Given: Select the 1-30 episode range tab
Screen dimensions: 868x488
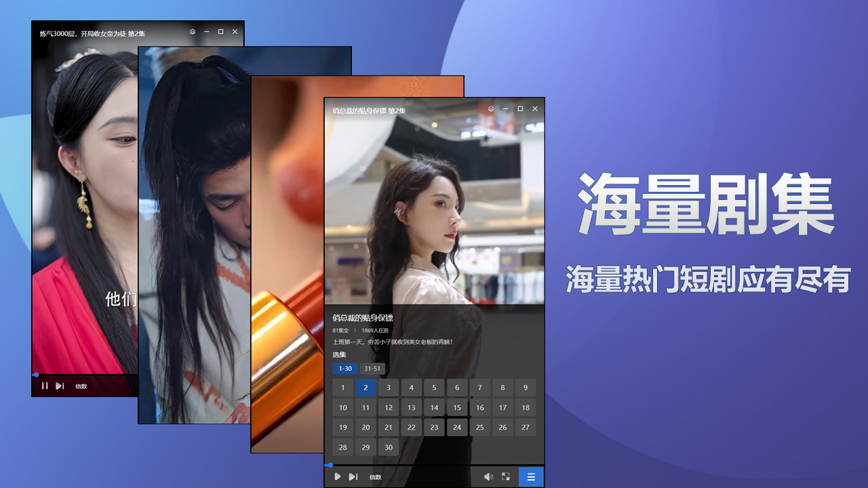Looking at the screenshot, I should (x=344, y=368).
